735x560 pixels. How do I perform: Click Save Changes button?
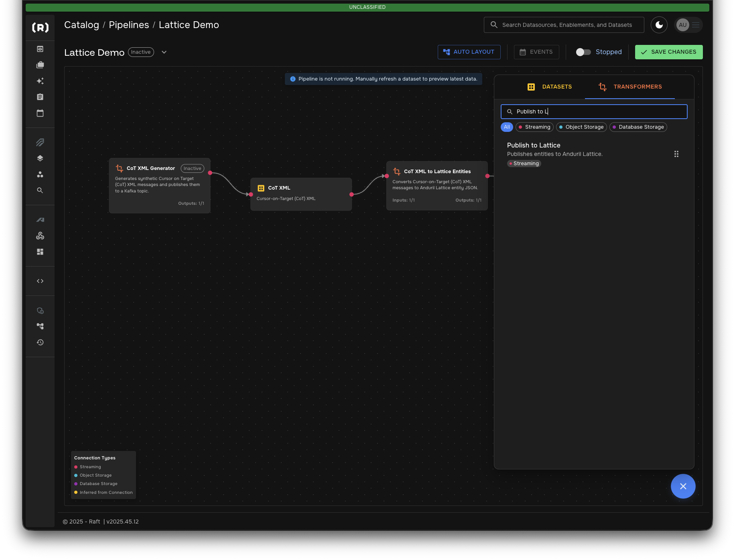coord(669,52)
